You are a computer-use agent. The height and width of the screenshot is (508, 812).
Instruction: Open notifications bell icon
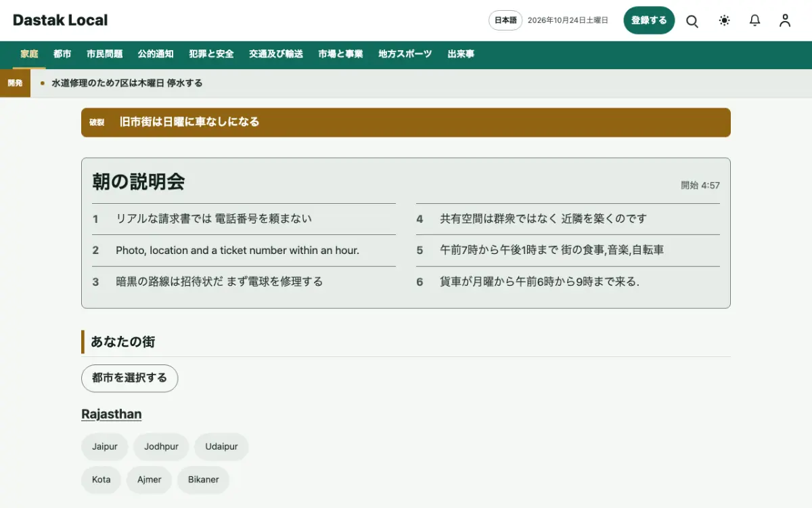click(755, 20)
